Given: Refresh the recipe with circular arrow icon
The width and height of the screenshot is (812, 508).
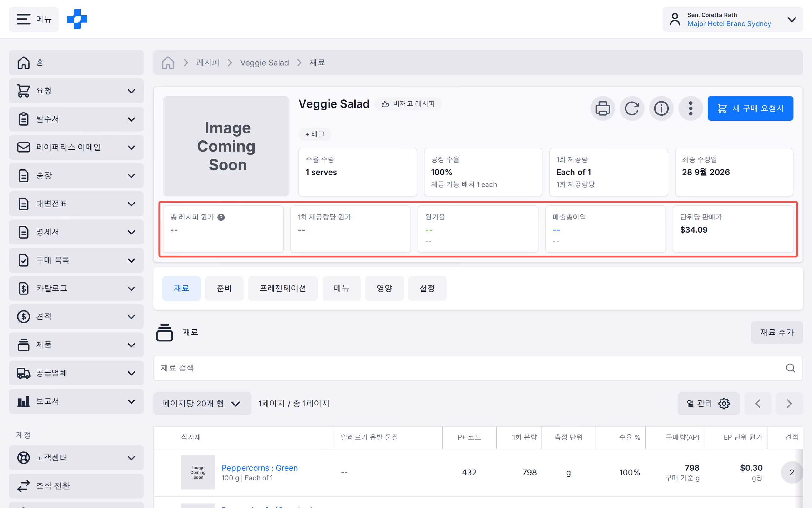Looking at the screenshot, I should pyautogui.click(x=632, y=108).
